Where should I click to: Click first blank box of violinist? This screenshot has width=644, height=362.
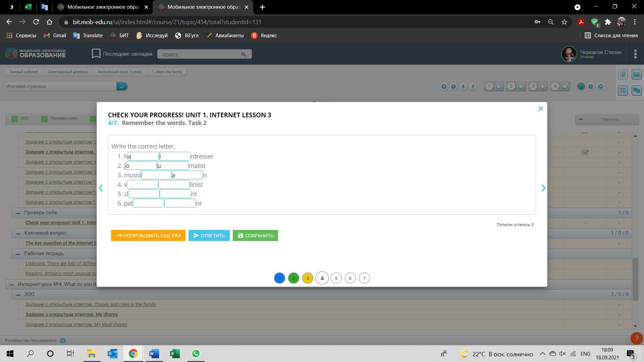tap(143, 184)
